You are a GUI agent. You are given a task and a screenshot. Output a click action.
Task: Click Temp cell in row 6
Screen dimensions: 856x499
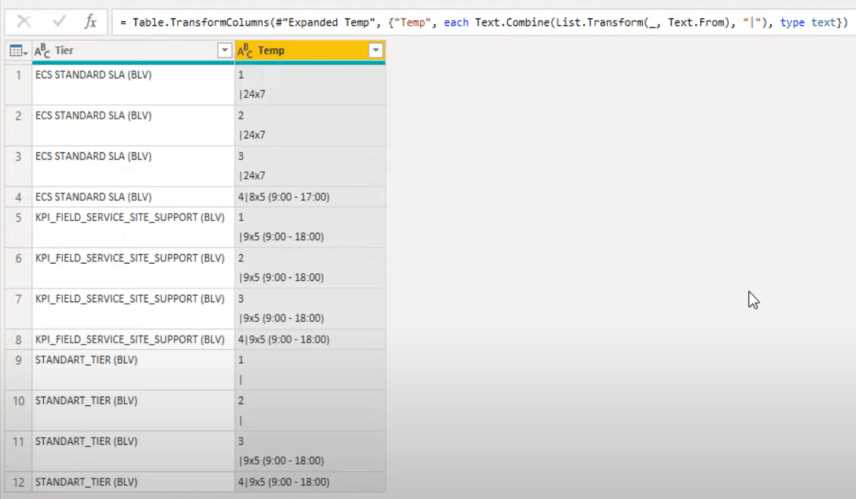[310, 268]
